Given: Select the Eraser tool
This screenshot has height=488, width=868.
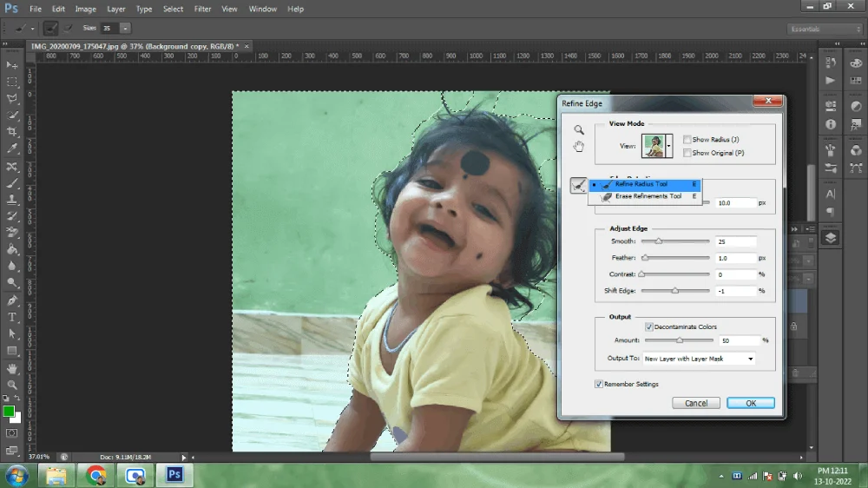Looking at the screenshot, I should 11,233.
